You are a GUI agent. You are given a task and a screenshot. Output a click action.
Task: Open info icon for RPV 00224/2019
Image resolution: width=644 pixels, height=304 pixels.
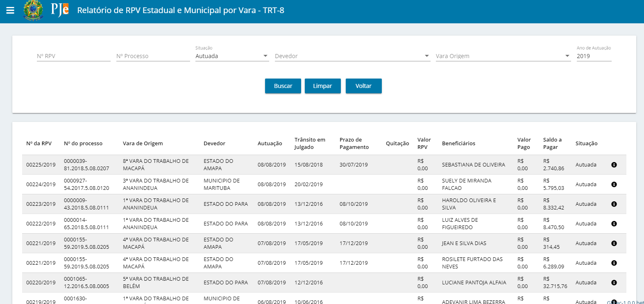point(614,185)
